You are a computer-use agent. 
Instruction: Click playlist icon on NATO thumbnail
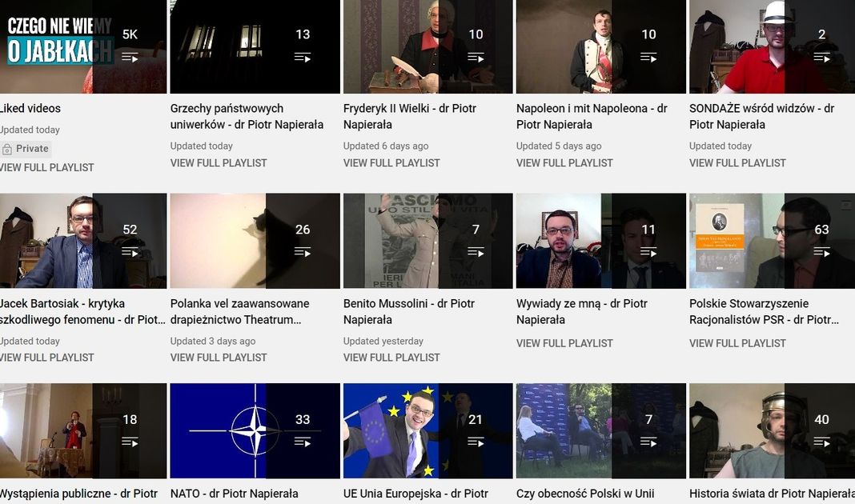click(x=303, y=442)
